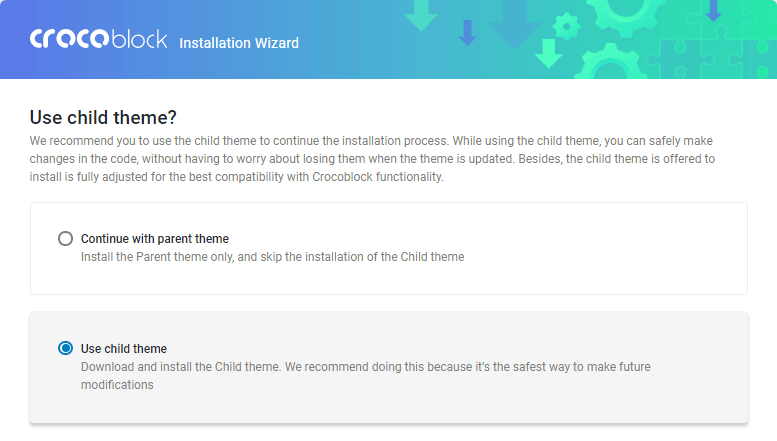
Task: Click the small blue down arrow beside large arrow
Action: click(467, 32)
